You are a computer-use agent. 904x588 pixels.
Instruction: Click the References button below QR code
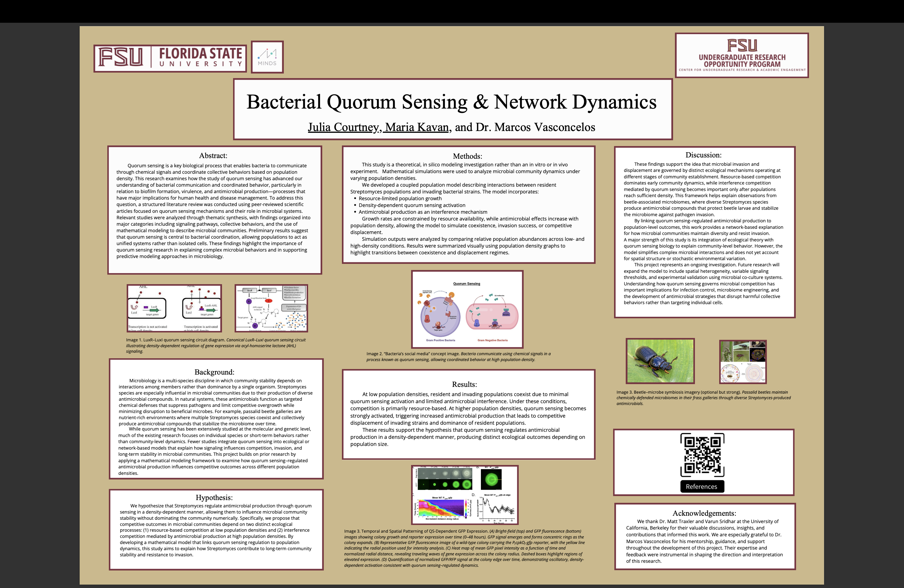tap(702, 487)
